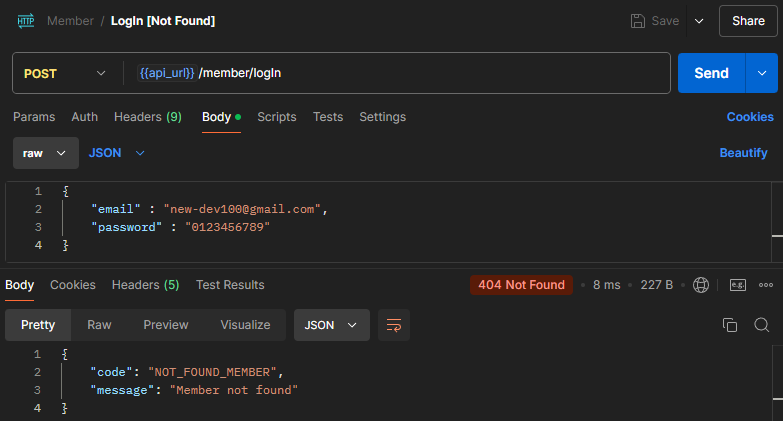Select the Preview response view
783x421 pixels.
tap(166, 325)
